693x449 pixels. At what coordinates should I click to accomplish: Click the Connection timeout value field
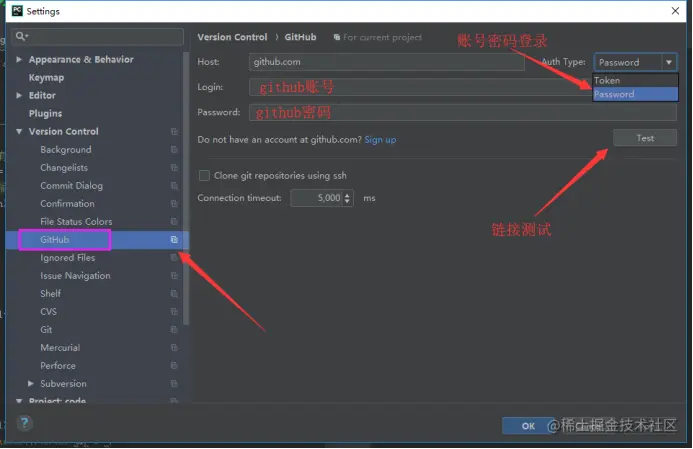coord(316,198)
